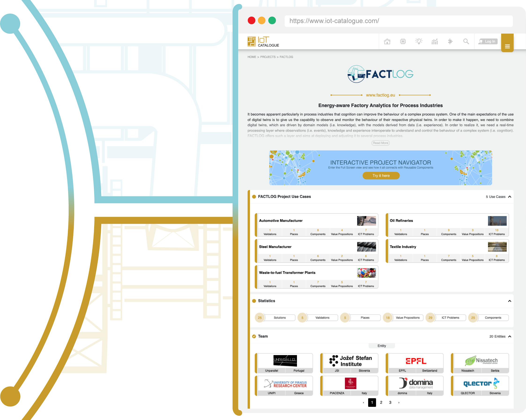Open ICT Problems statistic pill
Viewport: 526px width, 420px height.
tap(445, 317)
